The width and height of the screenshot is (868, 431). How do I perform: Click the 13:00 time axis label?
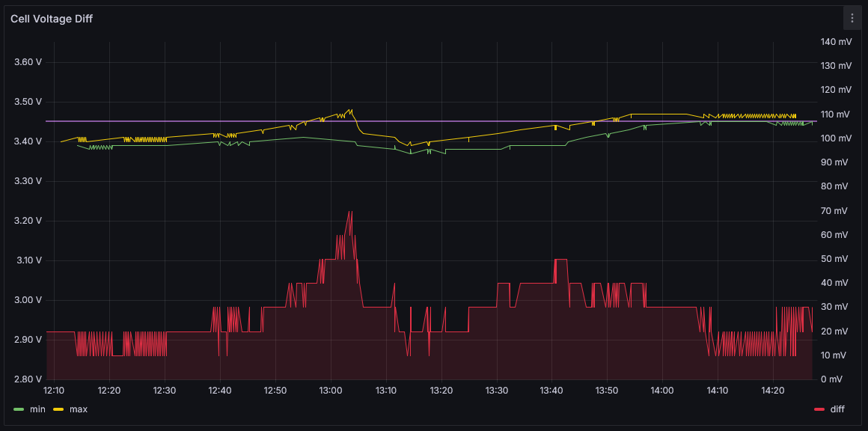click(x=331, y=391)
